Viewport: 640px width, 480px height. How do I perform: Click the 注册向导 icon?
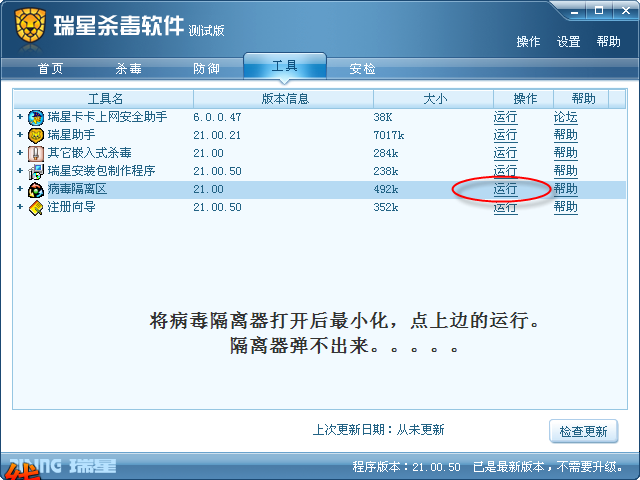click(x=36, y=208)
